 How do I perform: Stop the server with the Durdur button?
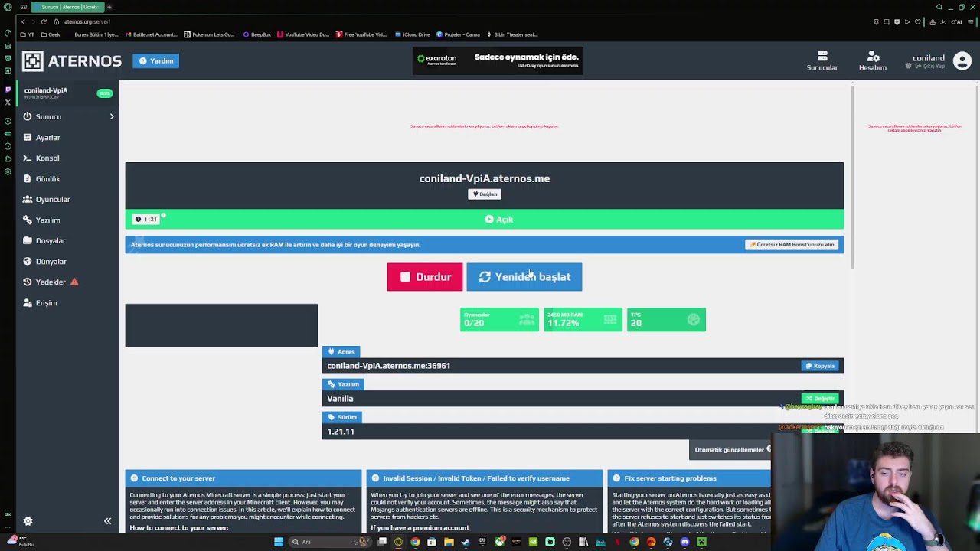(425, 277)
